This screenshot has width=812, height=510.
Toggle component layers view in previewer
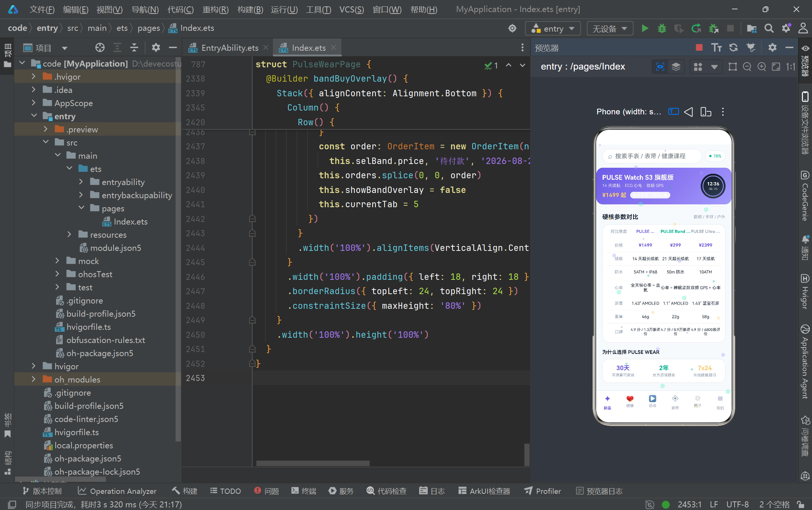[676, 67]
